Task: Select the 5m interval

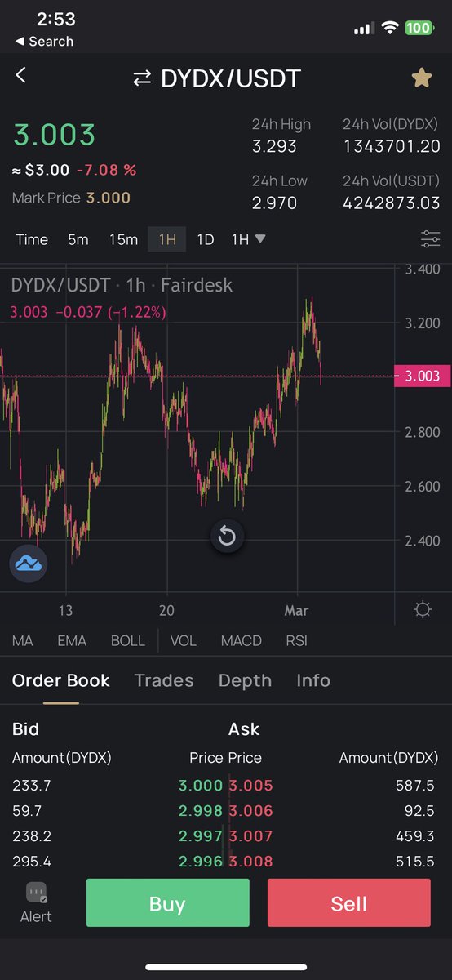Action: coord(78,239)
